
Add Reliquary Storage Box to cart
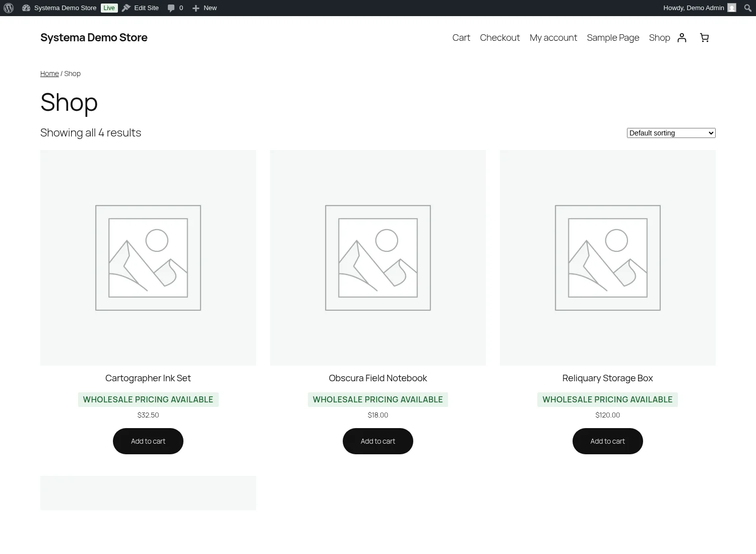[608, 441]
